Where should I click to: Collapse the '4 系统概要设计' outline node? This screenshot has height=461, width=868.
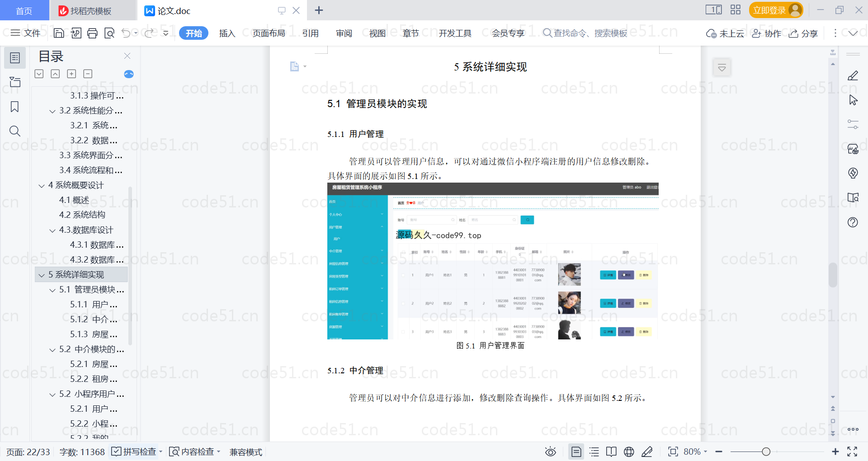point(42,185)
